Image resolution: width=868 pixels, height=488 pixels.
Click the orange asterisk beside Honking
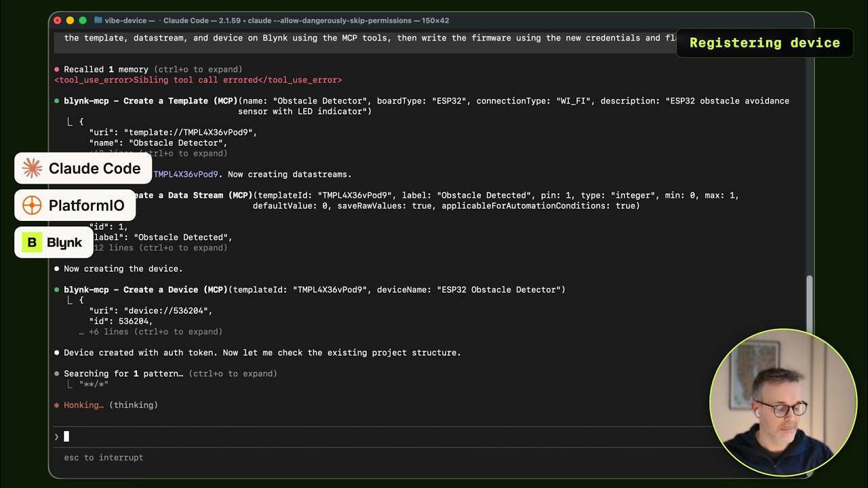click(57, 405)
